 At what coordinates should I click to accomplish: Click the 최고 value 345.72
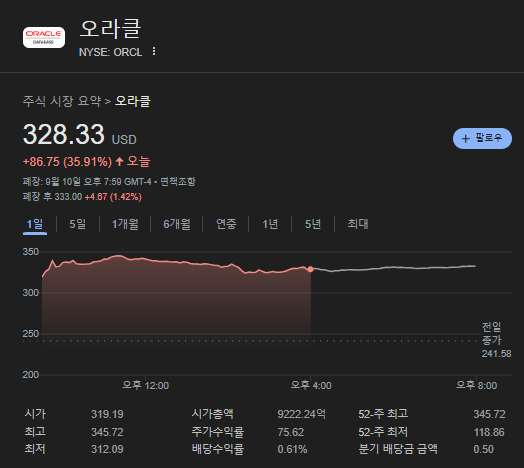coord(107,432)
